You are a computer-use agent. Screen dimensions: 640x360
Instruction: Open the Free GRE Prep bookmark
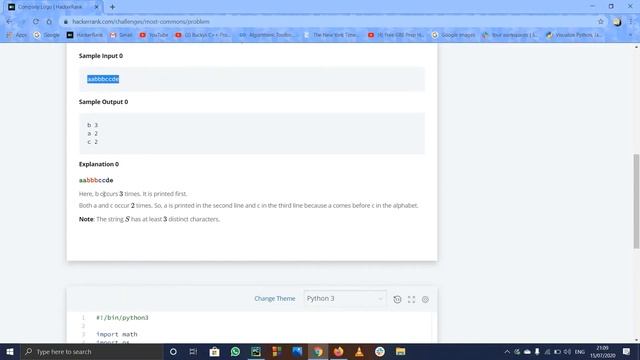(396, 35)
